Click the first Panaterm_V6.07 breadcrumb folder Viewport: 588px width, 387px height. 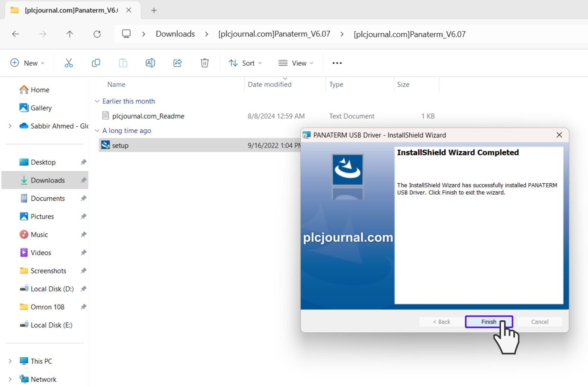click(x=274, y=34)
